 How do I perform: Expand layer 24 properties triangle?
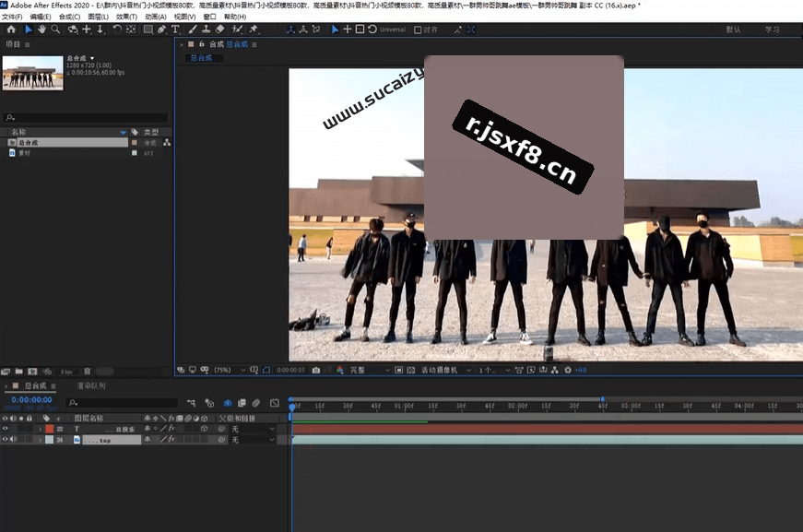[40, 440]
